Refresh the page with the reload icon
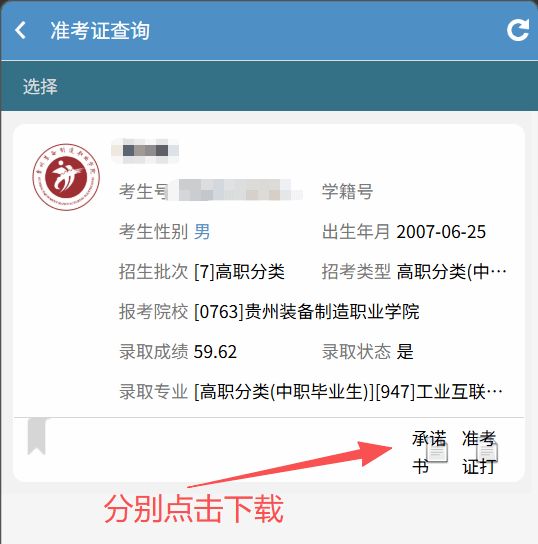This screenshot has width=538, height=544. pyautogui.click(x=518, y=30)
